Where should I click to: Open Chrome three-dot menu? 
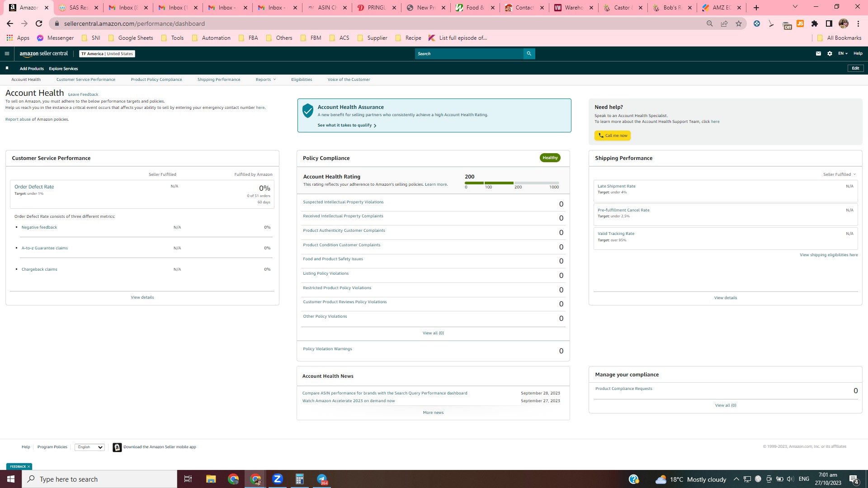[x=858, y=23]
